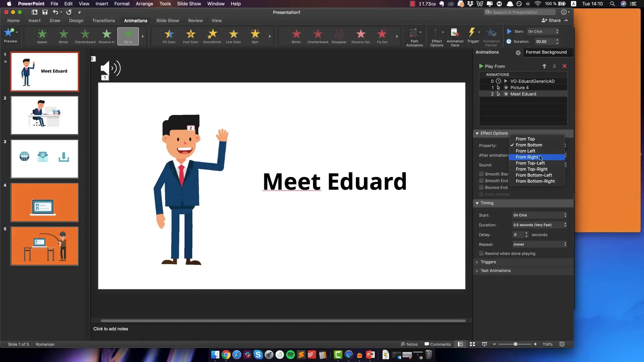Select the Picture 4 animation row
Screen dimensions: 644x362
(x=523, y=87)
